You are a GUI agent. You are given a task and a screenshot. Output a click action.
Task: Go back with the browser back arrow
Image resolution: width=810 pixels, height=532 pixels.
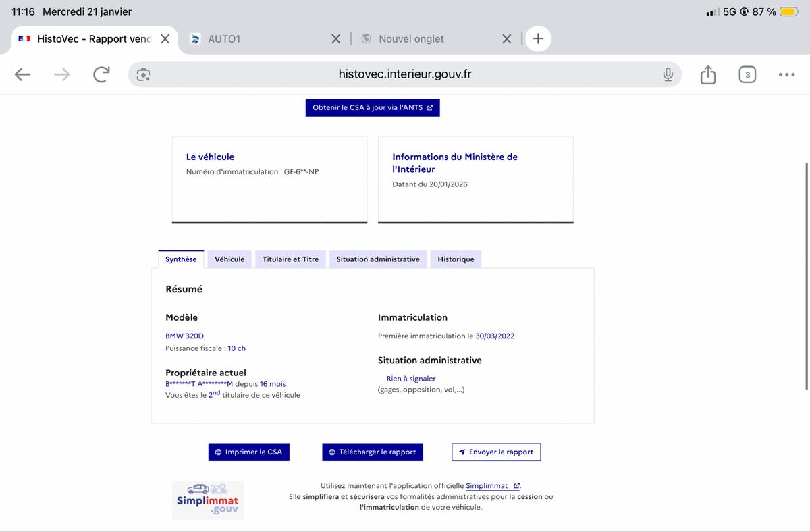coord(23,74)
